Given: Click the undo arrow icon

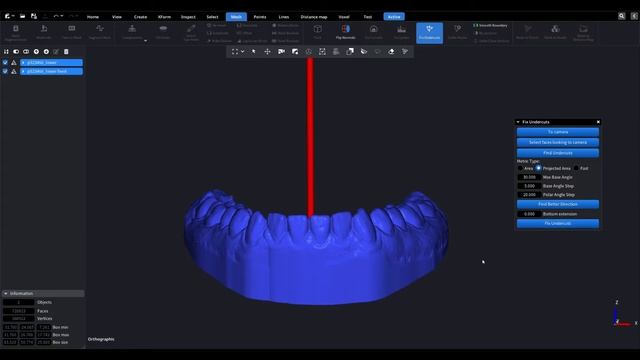Looking at the screenshot, I should [x=56, y=16].
